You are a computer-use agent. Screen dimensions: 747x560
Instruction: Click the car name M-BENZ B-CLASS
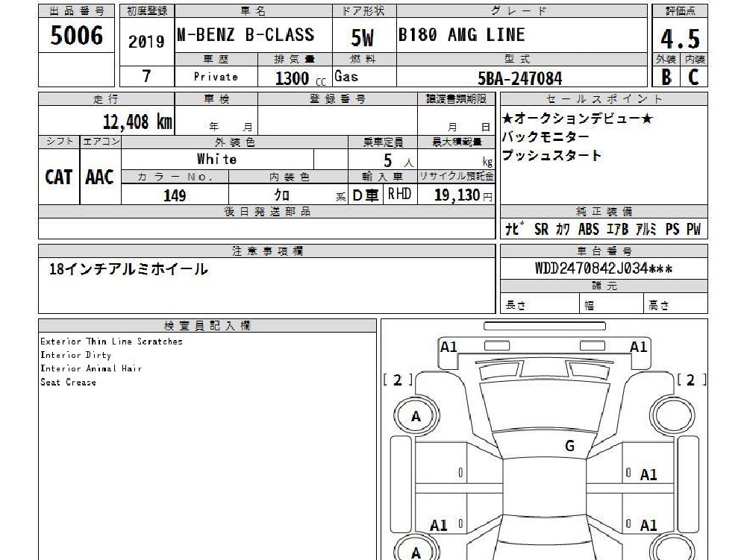246,35
